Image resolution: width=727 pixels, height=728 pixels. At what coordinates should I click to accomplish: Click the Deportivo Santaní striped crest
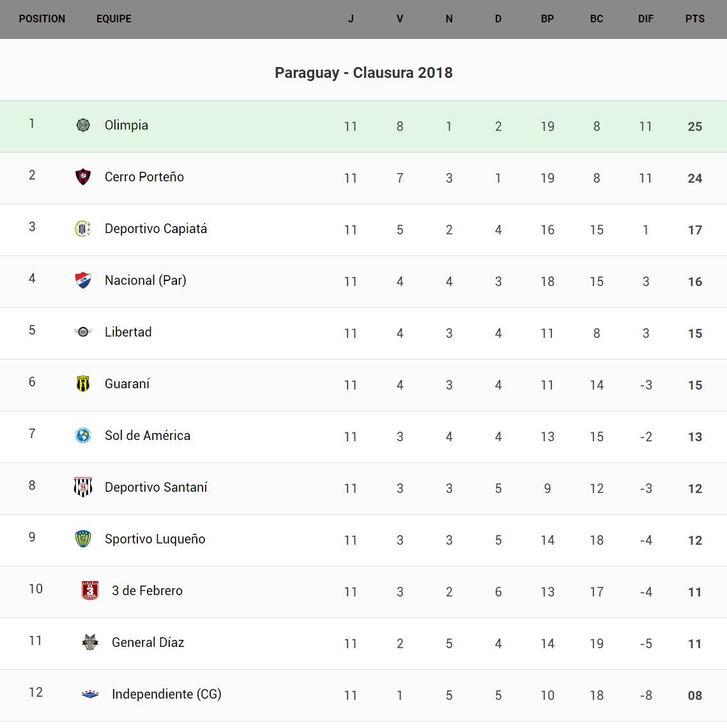click(x=83, y=487)
